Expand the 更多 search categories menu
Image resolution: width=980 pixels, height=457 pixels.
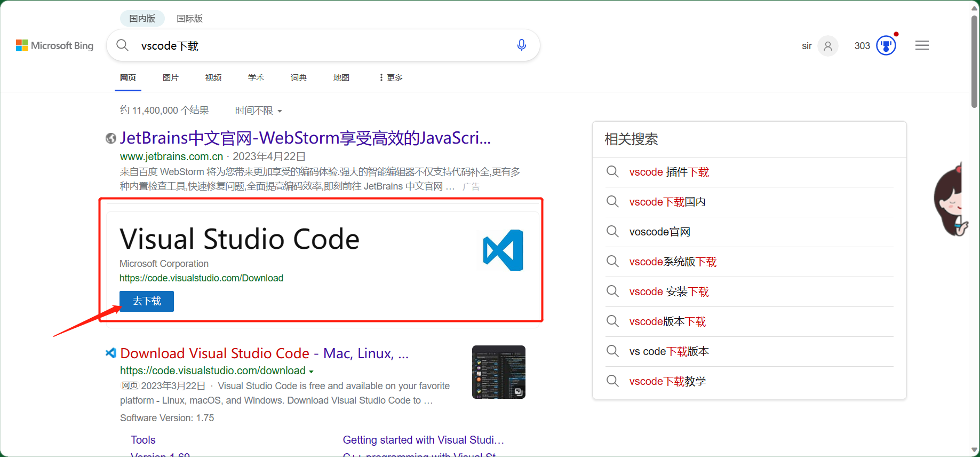[391, 78]
